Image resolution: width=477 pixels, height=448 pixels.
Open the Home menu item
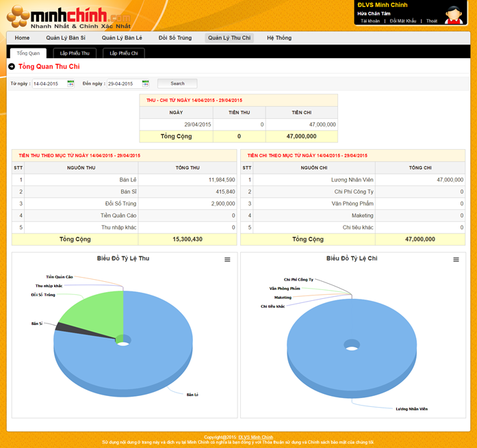23,38
